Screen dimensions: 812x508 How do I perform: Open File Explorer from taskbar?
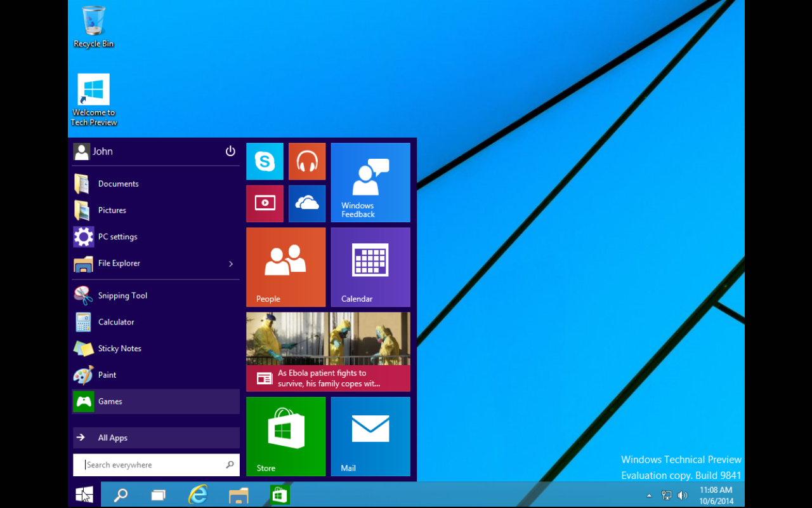click(x=239, y=495)
